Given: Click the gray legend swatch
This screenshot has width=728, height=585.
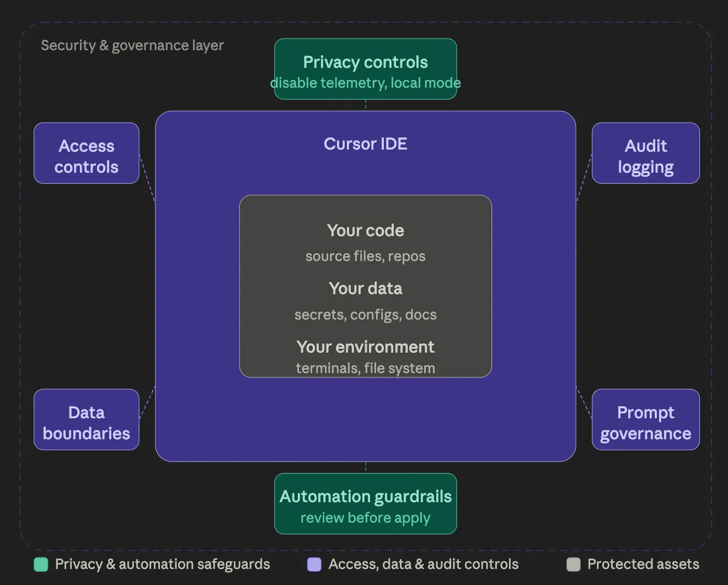Looking at the screenshot, I should click(574, 565).
